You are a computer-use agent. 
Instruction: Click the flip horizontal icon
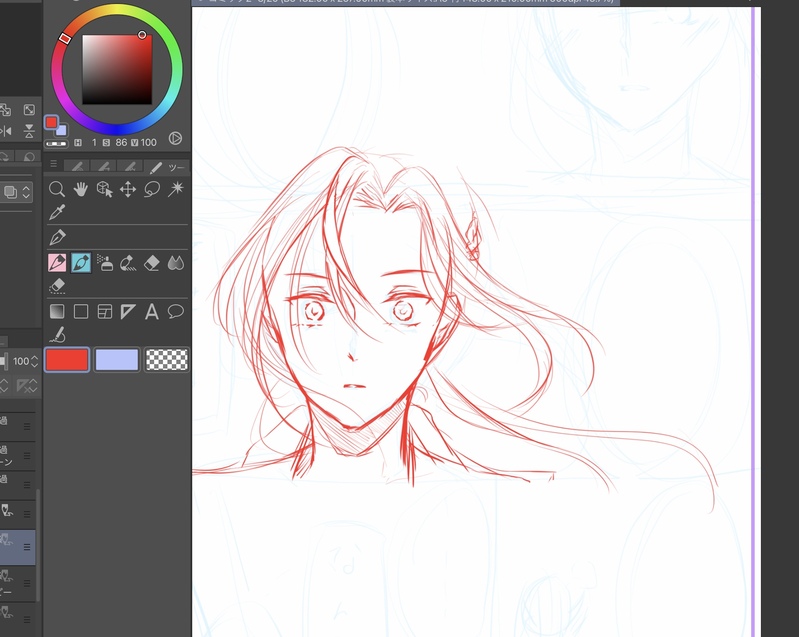coord(6,131)
